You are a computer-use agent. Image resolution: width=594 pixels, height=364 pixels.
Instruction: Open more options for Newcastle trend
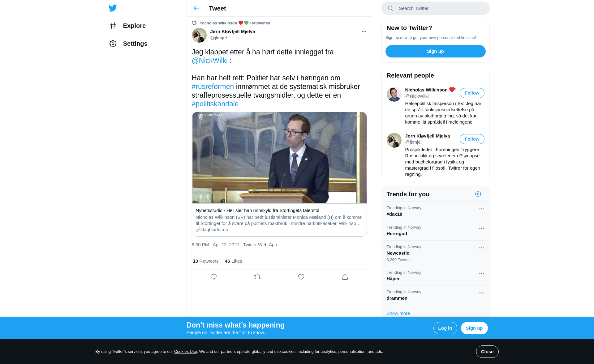click(x=481, y=248)
